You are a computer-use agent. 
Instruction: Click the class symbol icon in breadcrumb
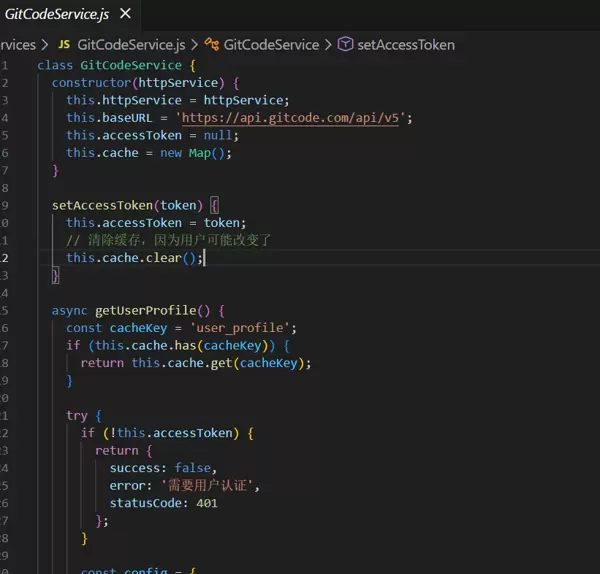click(211, 45)
